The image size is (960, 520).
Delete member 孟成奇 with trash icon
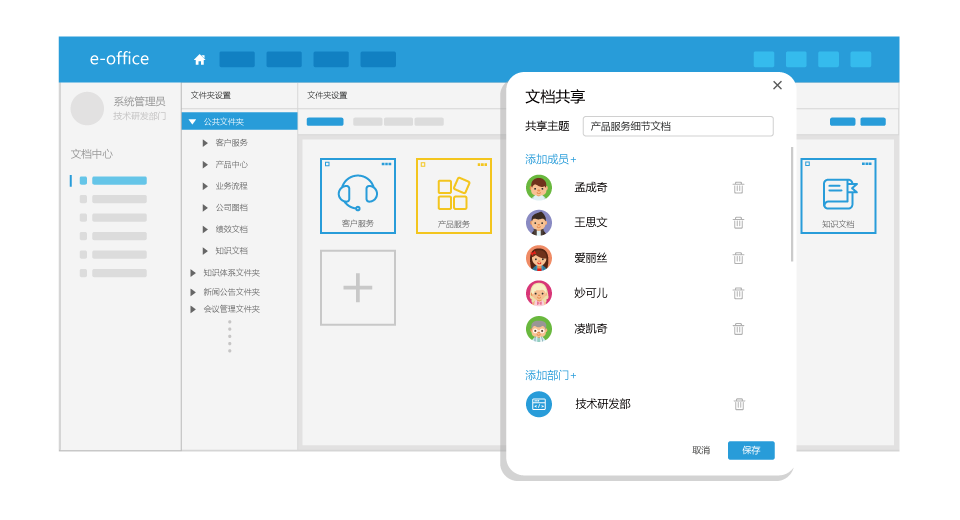tap(738, 187)
